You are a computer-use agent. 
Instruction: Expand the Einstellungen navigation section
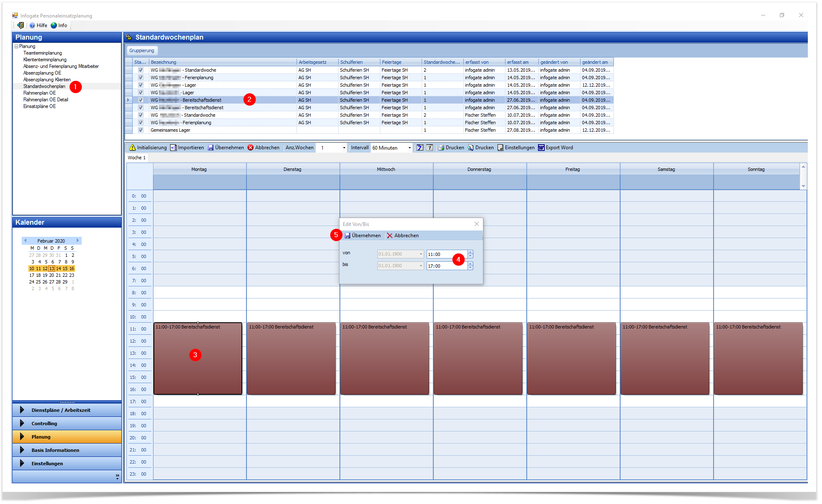(x=67, y=464)
